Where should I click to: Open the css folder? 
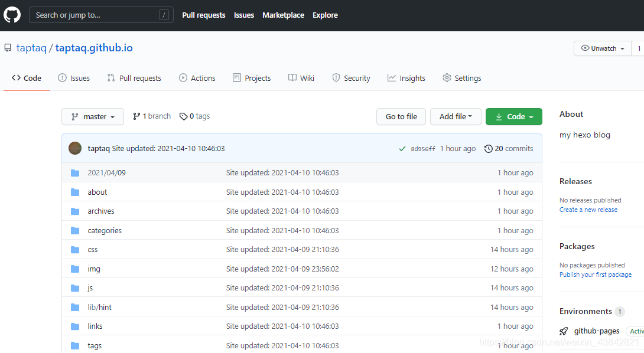pyautogui.click(x=93, y=250)
